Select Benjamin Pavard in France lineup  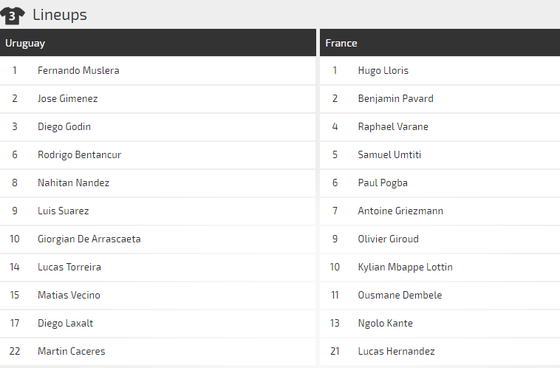pos(396,99)
